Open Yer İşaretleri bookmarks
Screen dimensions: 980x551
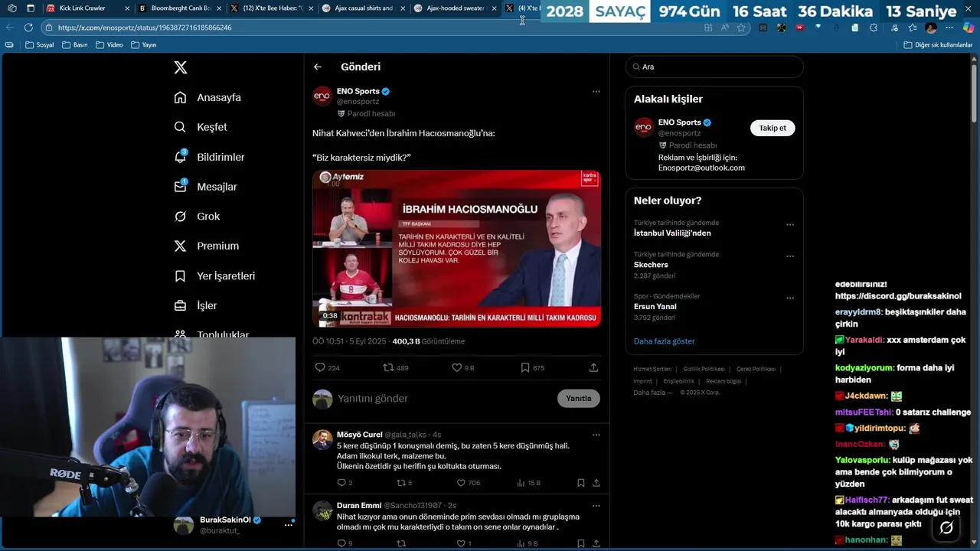[214, 275]
